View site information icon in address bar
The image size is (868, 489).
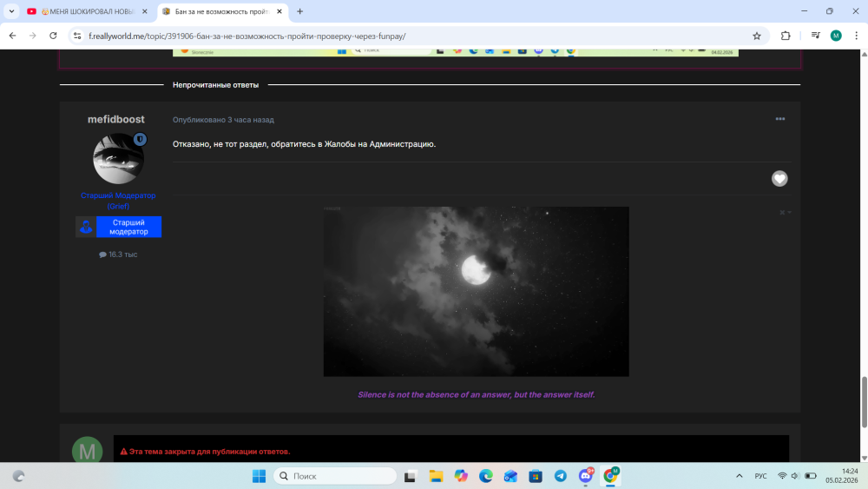(x=77, y=36)
